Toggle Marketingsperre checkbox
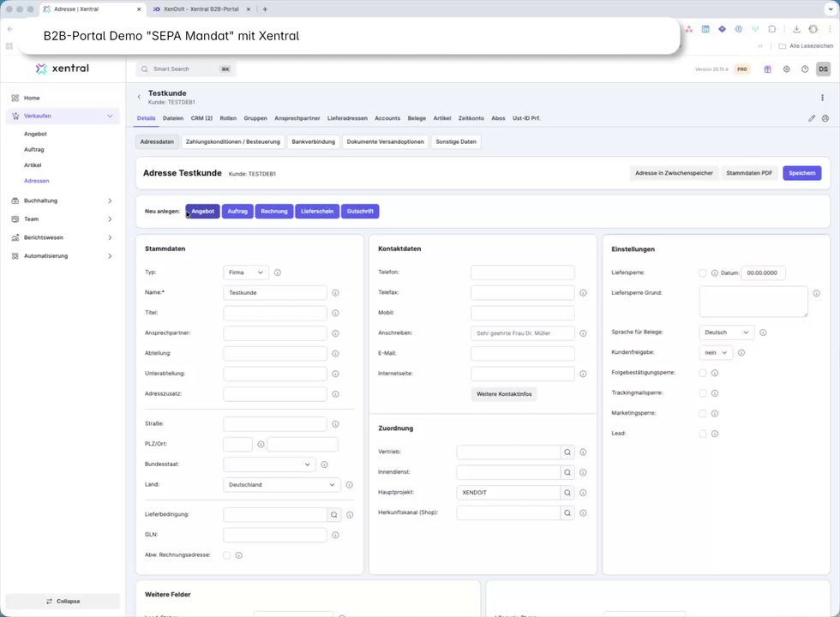840x617 pixels. (702, 413)
